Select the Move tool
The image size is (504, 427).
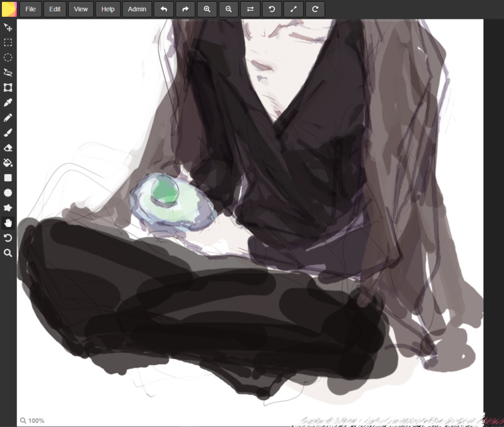[x=8, y=28]
